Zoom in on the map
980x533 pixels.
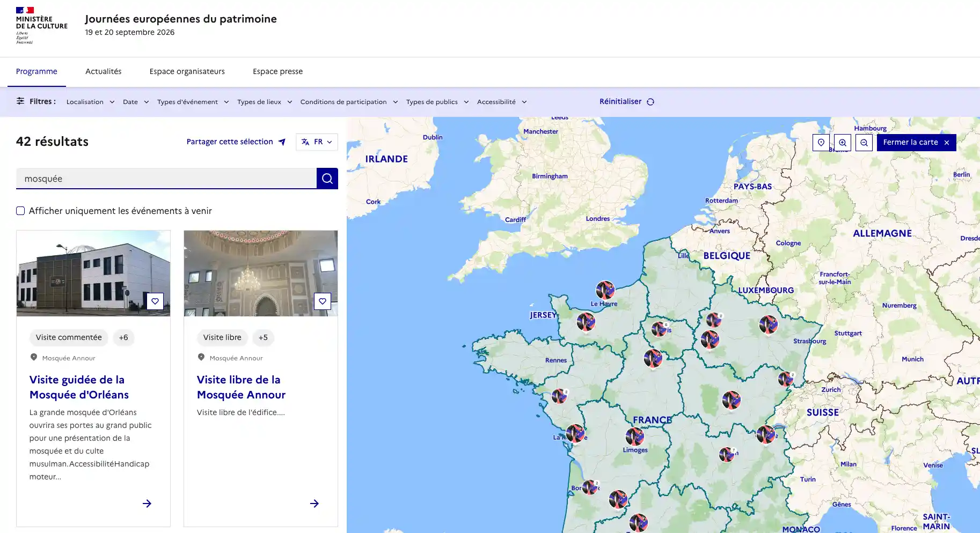(x=843, y=143)
